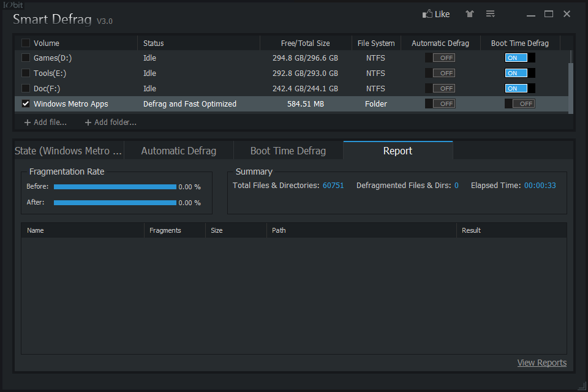Click Add file... button
Viewport: 588px width, 392px height.
pos(45,123)
